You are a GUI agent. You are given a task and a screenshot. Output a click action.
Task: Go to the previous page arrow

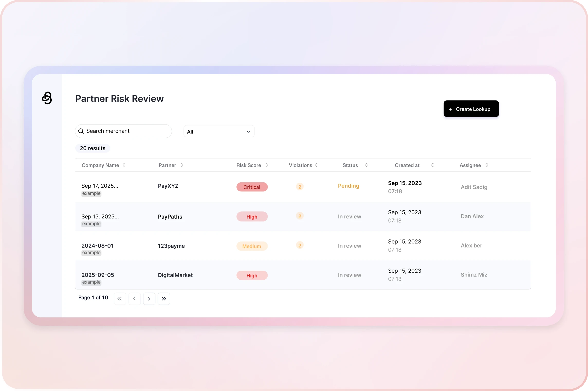134,299
